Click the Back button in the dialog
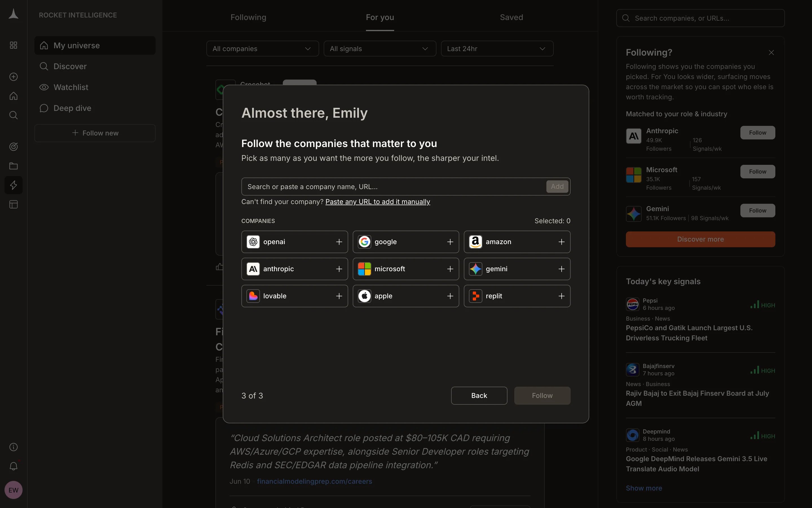812x508 pixels. point(479,395)
